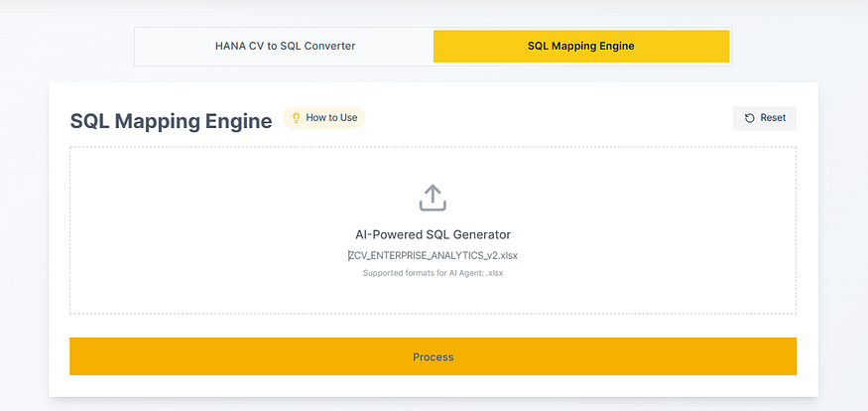Screen dimensions: 868x411
Task: Click the circular arrow Reset icon
Action: coord(750,118)
